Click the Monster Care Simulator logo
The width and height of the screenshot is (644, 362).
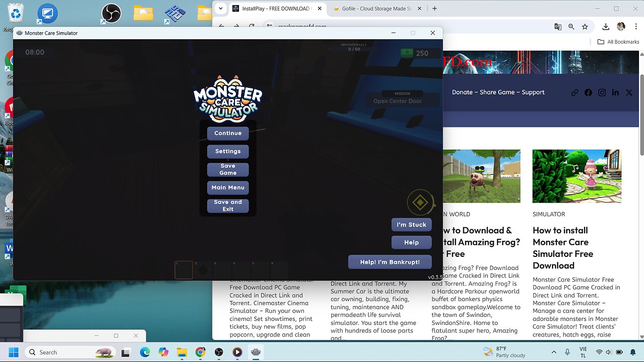(x=228, y=99)
